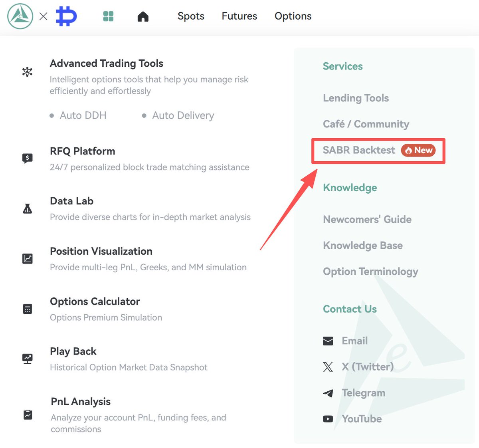Viewport: 479px width, 448px height.
Task: Click the RFQ Platform dollar chat icon
Action: pos(27,158)
